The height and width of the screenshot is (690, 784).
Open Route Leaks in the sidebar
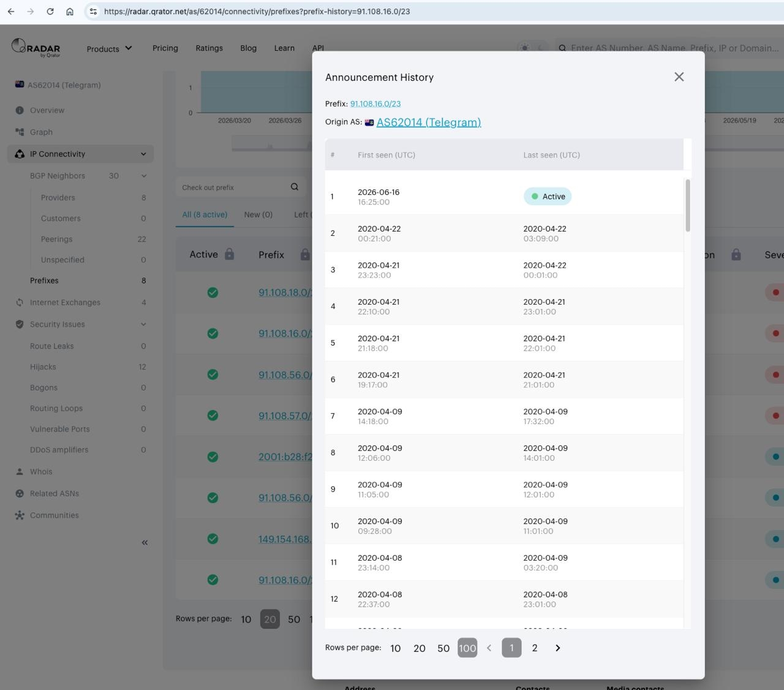click(52, 346)
